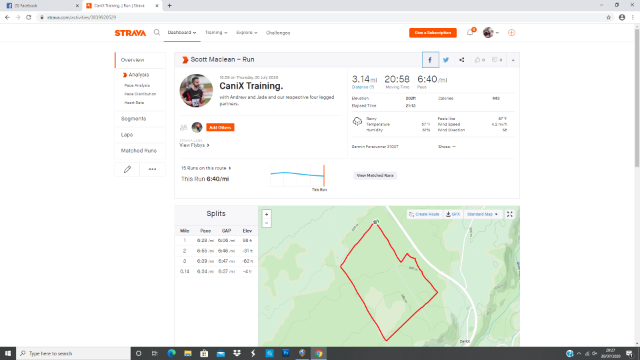The height and width of the screenshot is (360, 640).
Task: Open the 15 Runs on this route link
Action: [x=206, y=168]
